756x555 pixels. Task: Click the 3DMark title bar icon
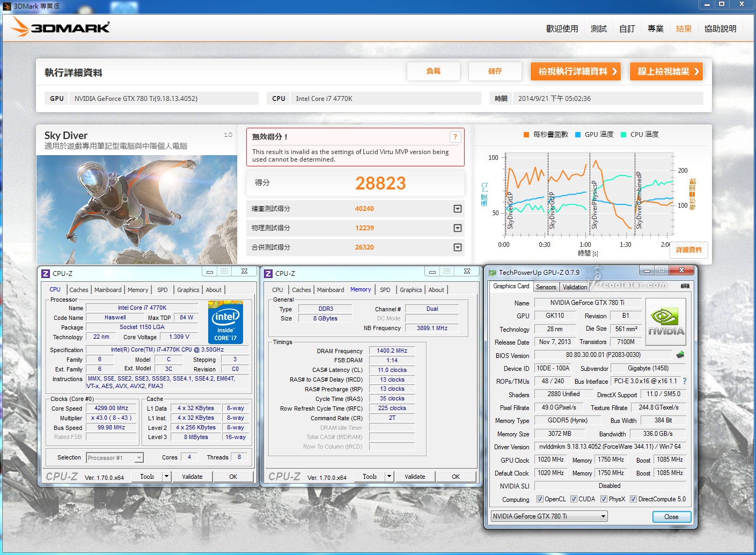tap(7, 6)
